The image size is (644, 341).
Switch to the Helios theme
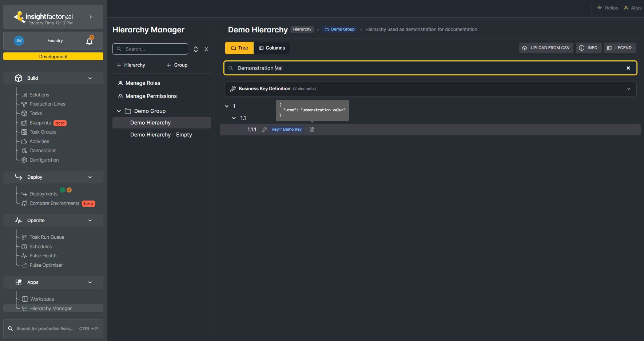pyautogui.click(x=608, y=8)
